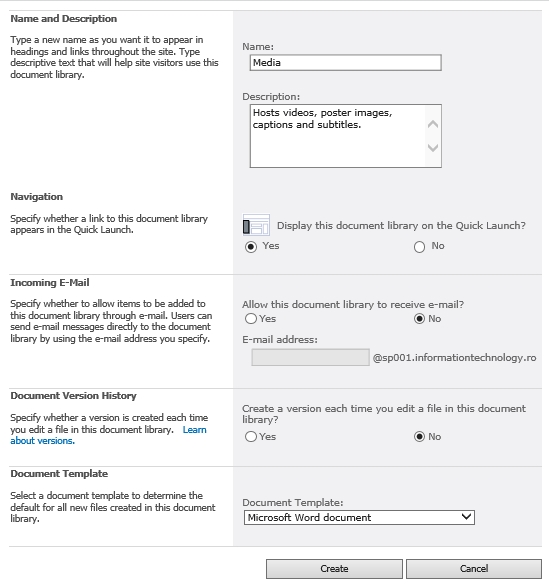Click the disabled E-mail address field

[311, 358]
